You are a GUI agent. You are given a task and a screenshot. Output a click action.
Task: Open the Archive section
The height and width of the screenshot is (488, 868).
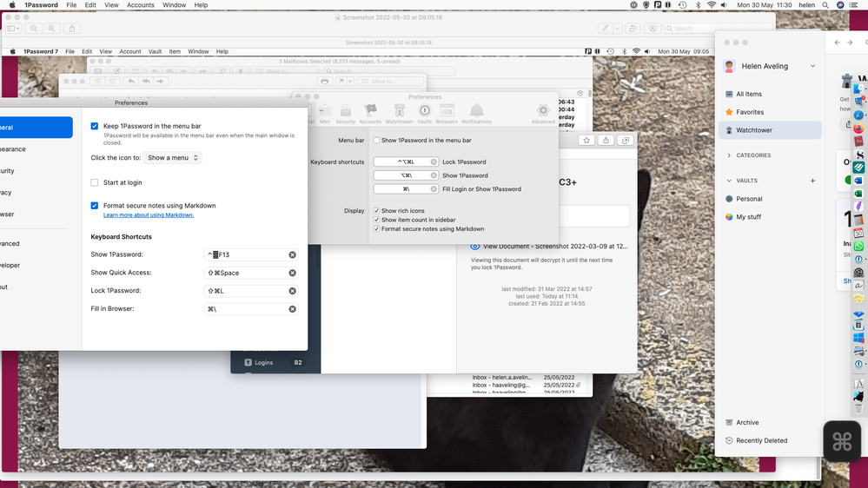(746, 423)
